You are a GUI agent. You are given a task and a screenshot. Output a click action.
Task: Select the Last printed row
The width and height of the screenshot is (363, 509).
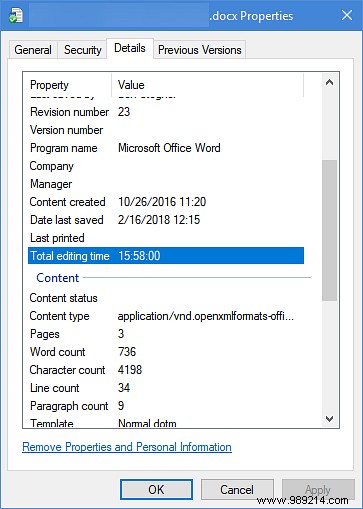click(166, 238)
